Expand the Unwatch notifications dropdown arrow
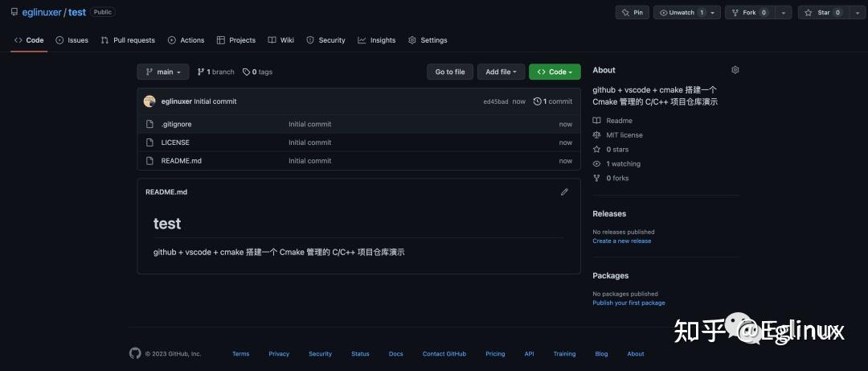The width and height of the screenshot is (868, 371). click(713, 12)
